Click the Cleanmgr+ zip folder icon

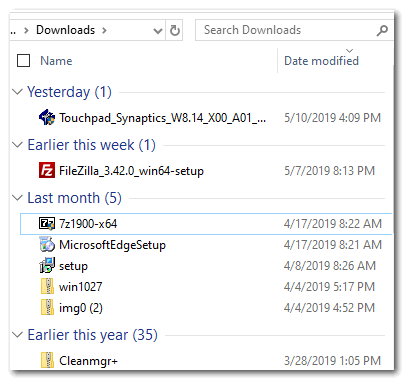48,360
